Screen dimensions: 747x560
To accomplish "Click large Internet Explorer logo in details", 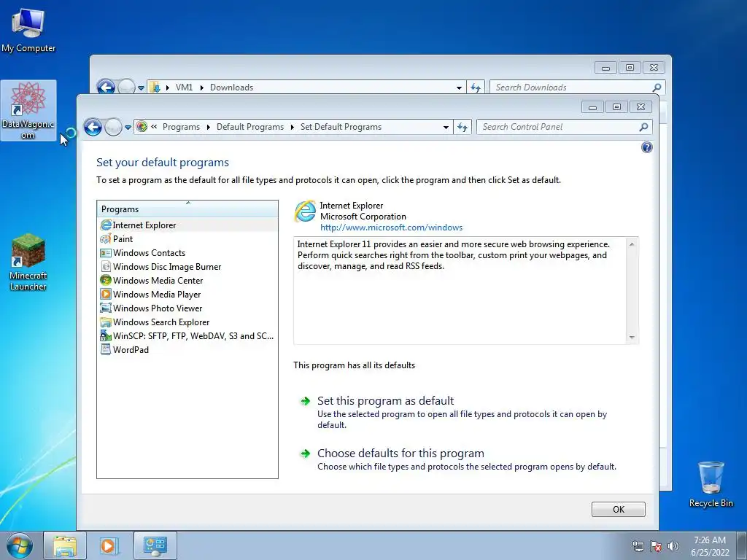I will click(305, 211).
